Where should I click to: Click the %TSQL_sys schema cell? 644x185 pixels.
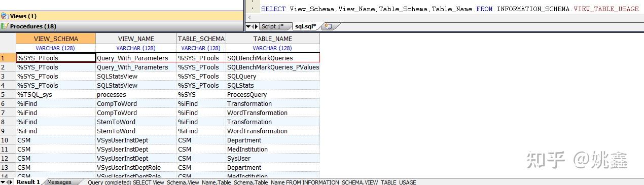click(x=56, y=94)
